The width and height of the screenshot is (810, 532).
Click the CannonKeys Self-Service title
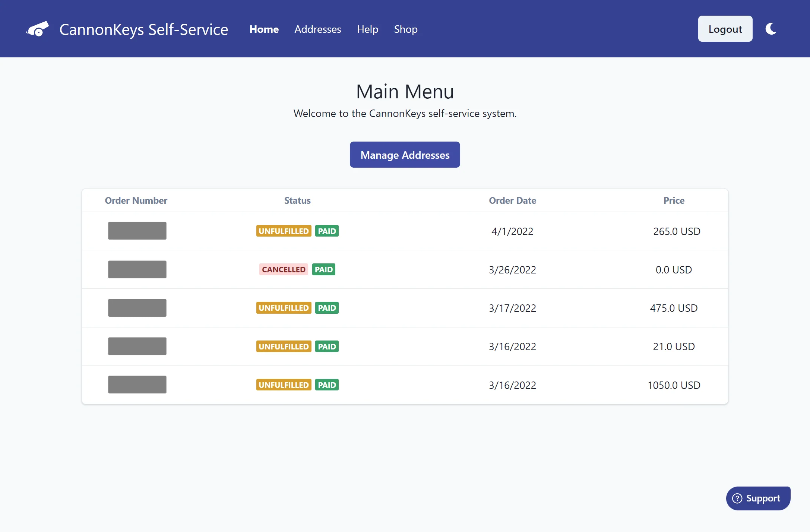(x=143, y=29)
